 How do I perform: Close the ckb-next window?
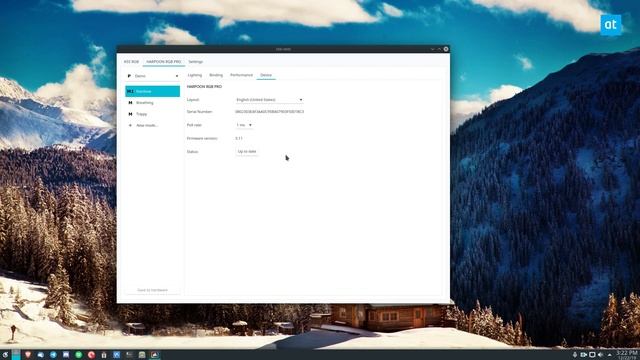pos(446,49)
